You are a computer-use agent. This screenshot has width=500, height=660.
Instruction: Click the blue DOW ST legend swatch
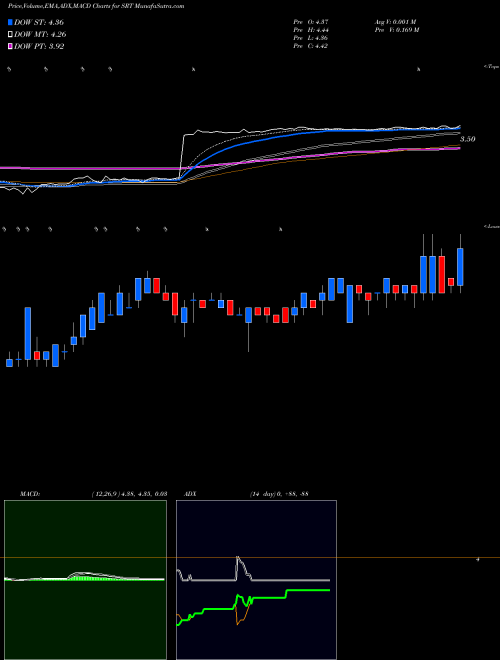click(x=10, y=22)
